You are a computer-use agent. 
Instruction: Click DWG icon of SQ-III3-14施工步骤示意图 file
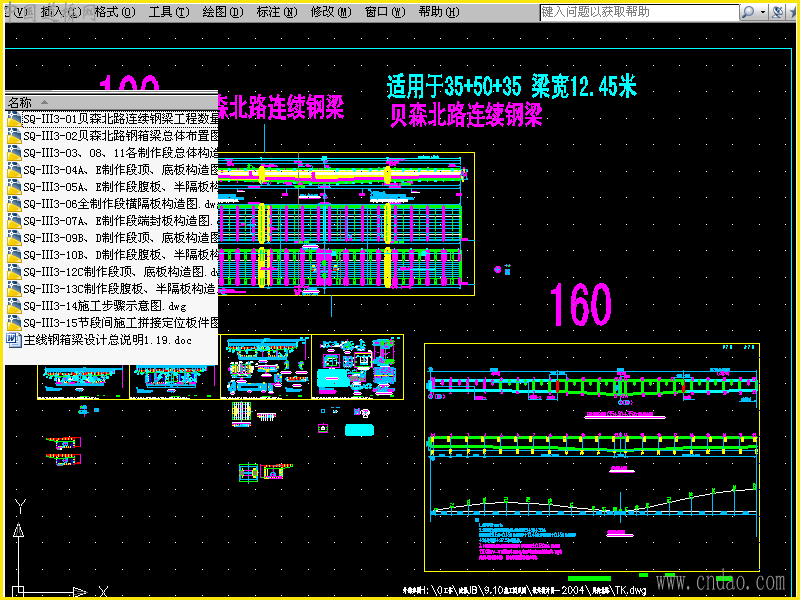click(x=14, y=306)
